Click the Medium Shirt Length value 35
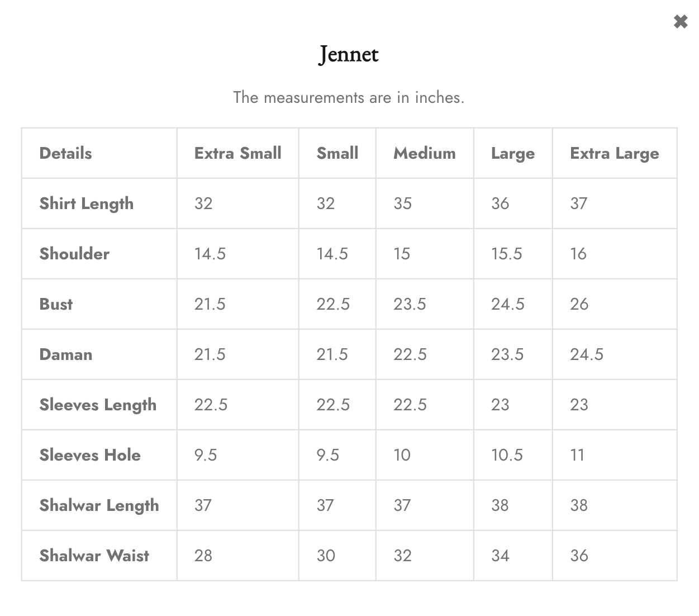 [x=402, y=203]
